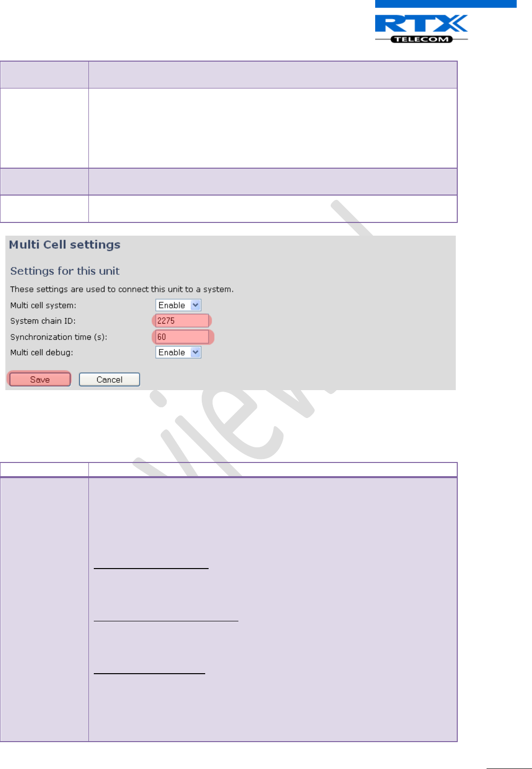Select the 'Multi cell system:' label
Viewport: 532px width, 769px height.
tap(43, 306)
